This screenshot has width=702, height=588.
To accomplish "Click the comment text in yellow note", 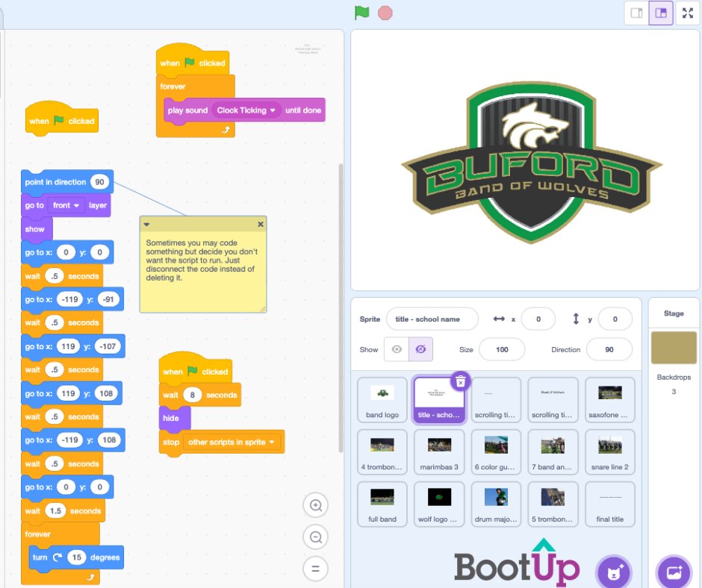I will tap(202, 260).
